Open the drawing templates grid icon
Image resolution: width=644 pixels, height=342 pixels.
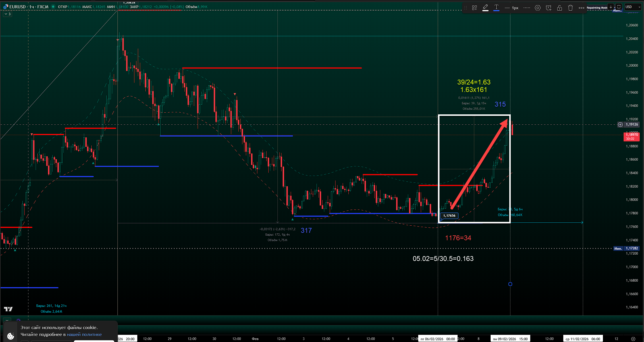click(x=475, y=8)
